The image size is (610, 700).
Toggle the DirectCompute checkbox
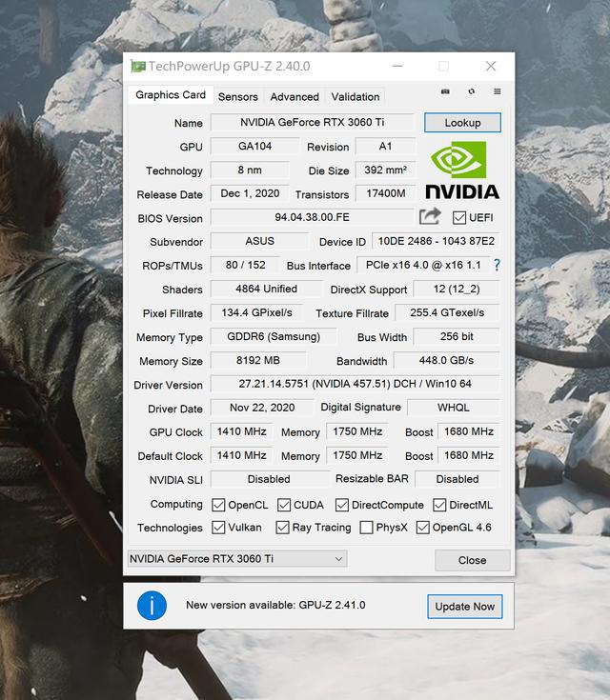342,505
